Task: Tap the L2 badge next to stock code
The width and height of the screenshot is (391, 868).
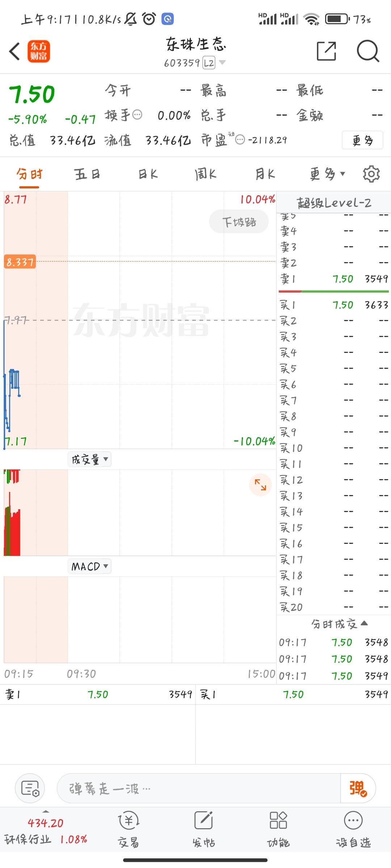Action: point(209,63)
